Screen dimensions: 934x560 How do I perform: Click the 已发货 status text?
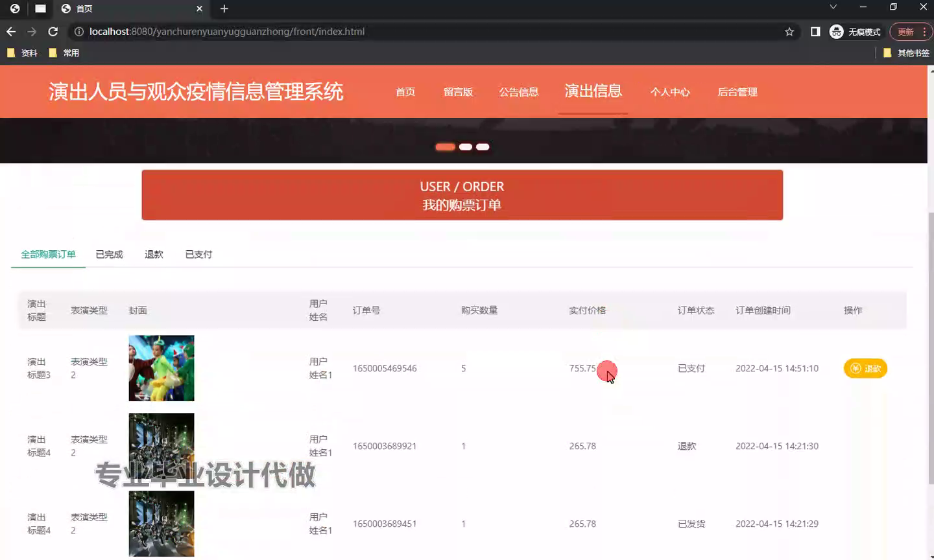(691, 524)
